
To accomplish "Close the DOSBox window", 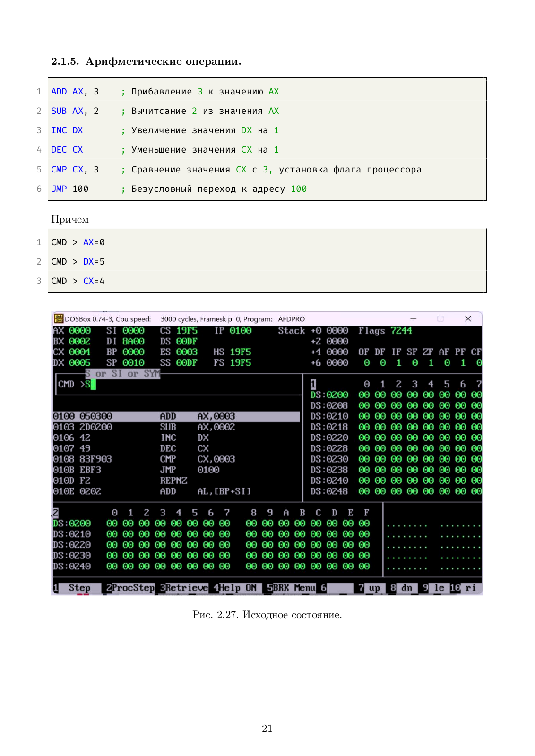I will click(468, 319).
